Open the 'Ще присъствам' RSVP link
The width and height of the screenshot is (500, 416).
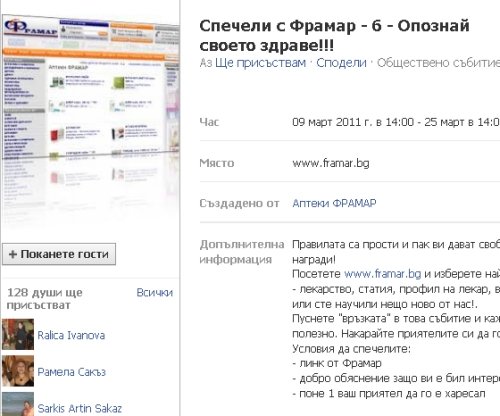point(260,63)
